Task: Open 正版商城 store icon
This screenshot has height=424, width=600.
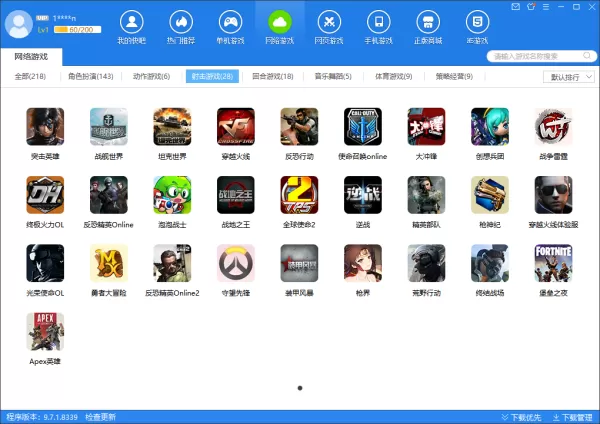Action: 428,22
